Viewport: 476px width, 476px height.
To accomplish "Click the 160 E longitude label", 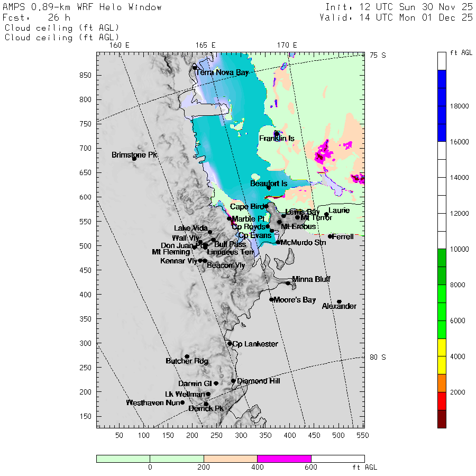I will [120, 45].
